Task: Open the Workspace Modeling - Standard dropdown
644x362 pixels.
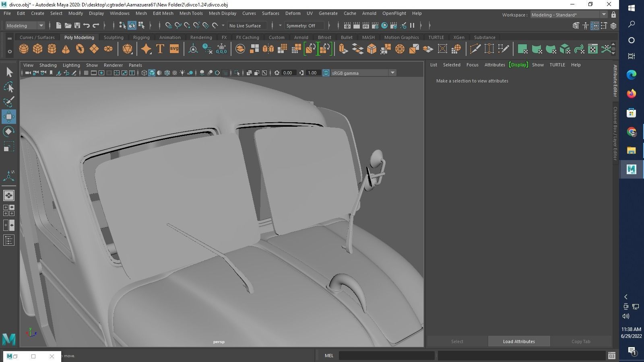Action: tap(568, 15)
